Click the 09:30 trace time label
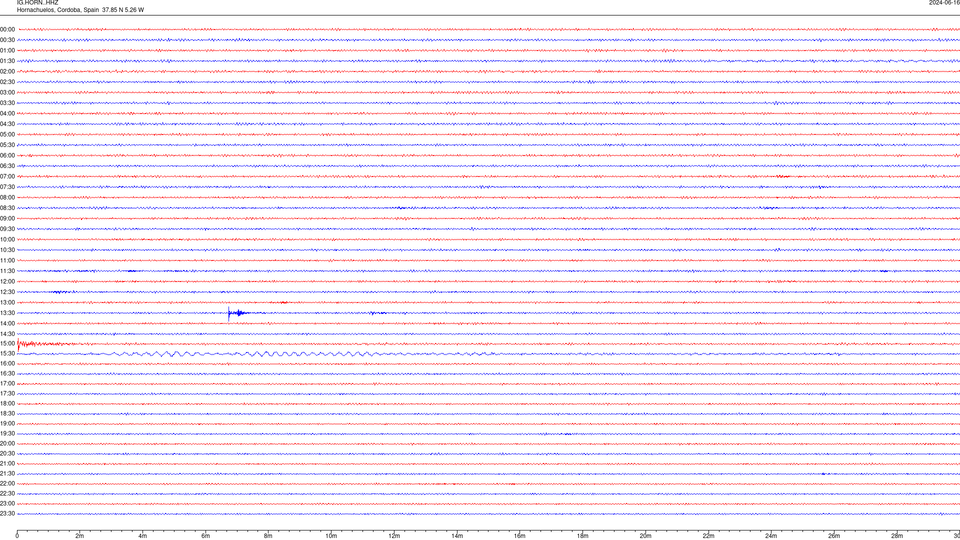The height and width of the screenshot is (540, 960). 7,229
